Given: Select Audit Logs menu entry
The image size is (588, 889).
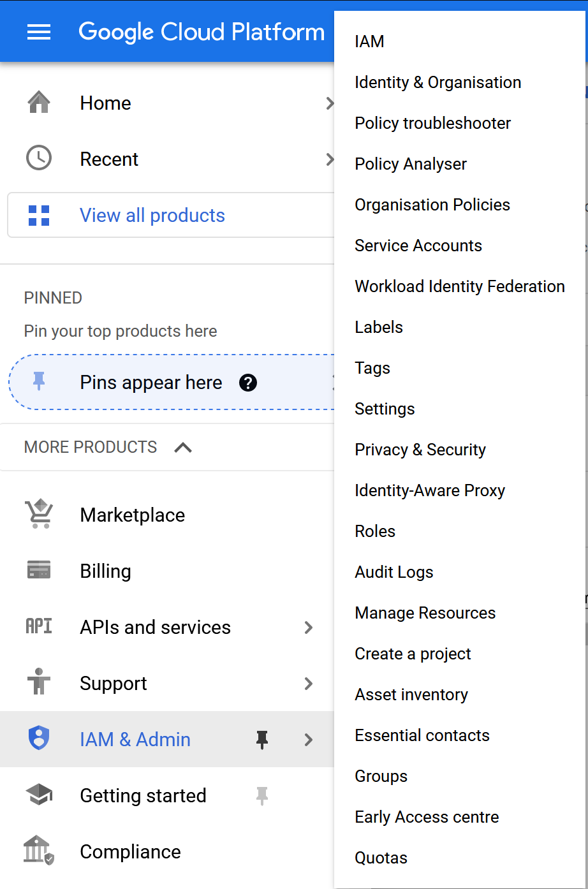Looking at the screenshot, I should pyautogui.click(x=394, y=572).
